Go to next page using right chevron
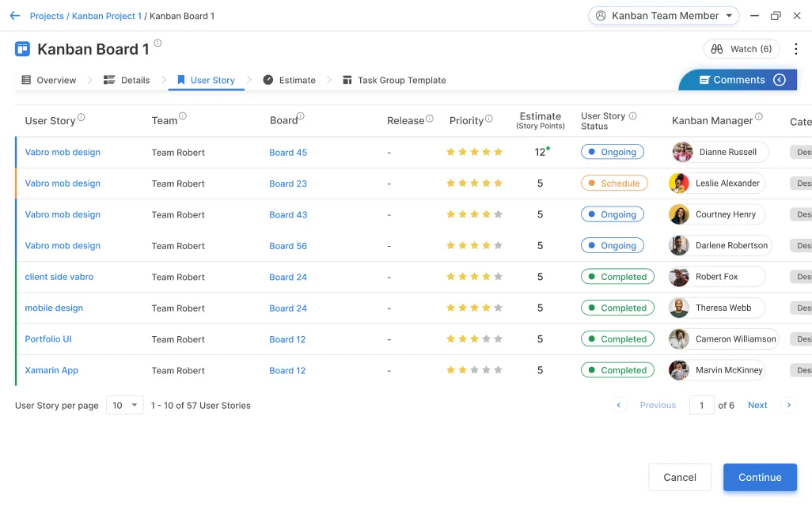This screenshot has width=812, height=522. click(787, 405)
